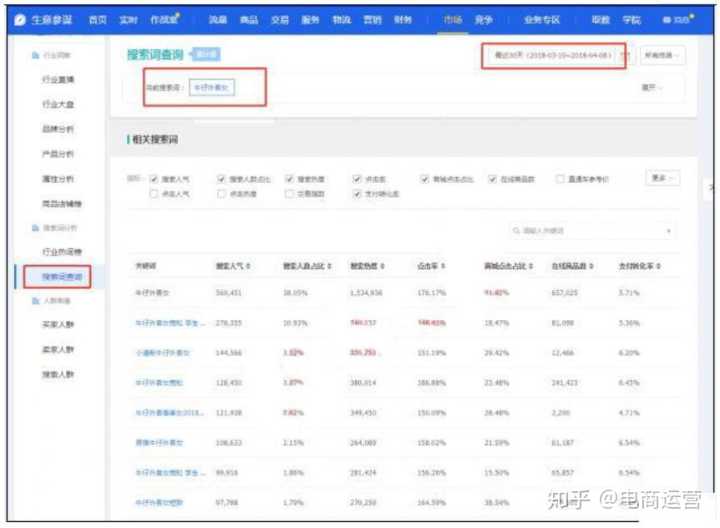Image resolution: width=720 pixels, height=528 pixels.
Task: Click the 生意参谋 logo icon
Action: coord(20,19)
